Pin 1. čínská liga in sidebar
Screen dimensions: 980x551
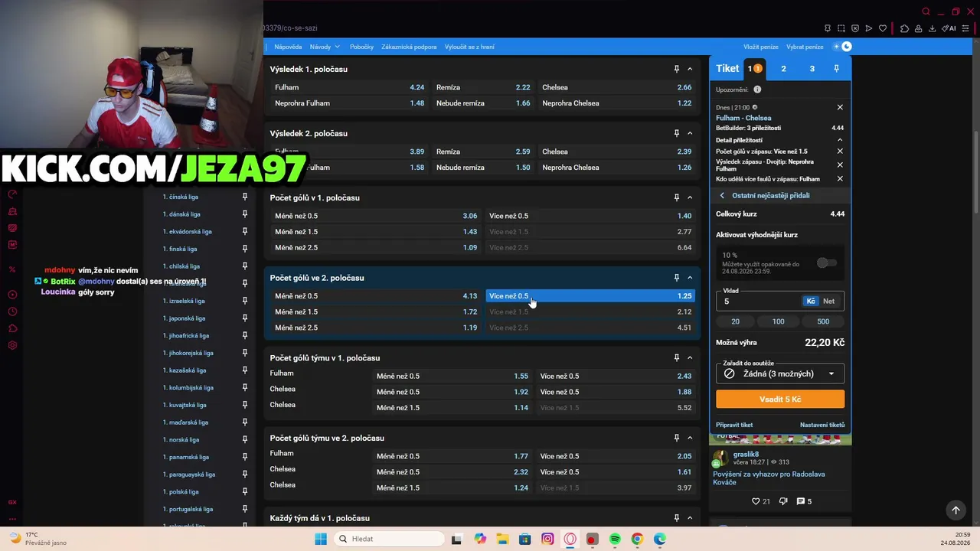click(x=245, y=197)
